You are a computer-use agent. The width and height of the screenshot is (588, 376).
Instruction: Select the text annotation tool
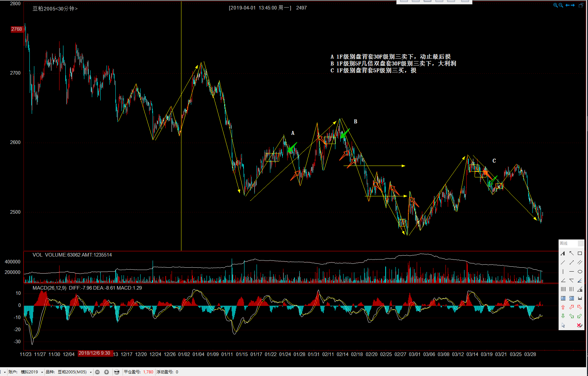(x=563, y=253)
